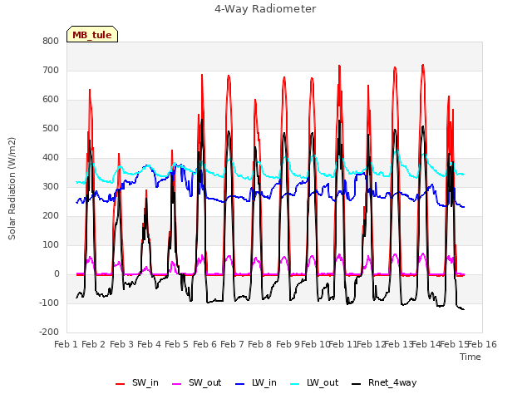Click the cyan LW_out legend swatch
This screenshot has width=532, height=399.
click(295, 384)
